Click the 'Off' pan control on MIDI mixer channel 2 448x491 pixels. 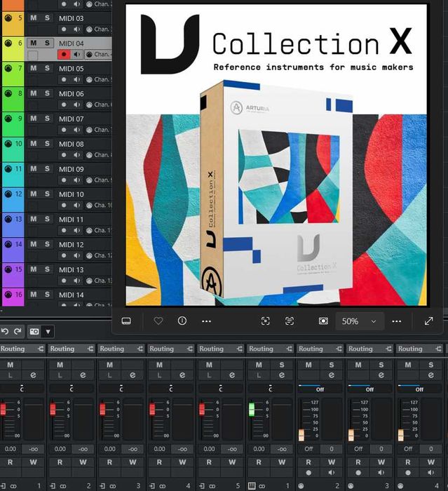tap(320, 389)
